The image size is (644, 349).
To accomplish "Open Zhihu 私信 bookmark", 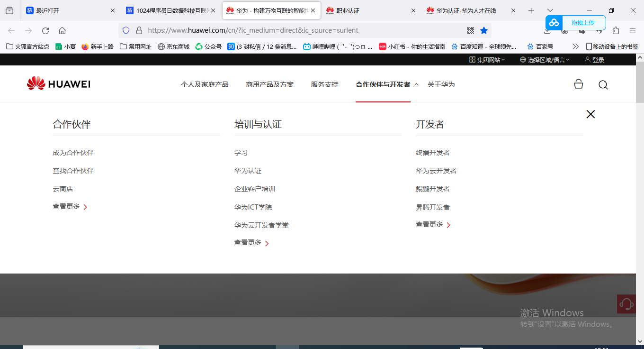I will coord(262,46).
